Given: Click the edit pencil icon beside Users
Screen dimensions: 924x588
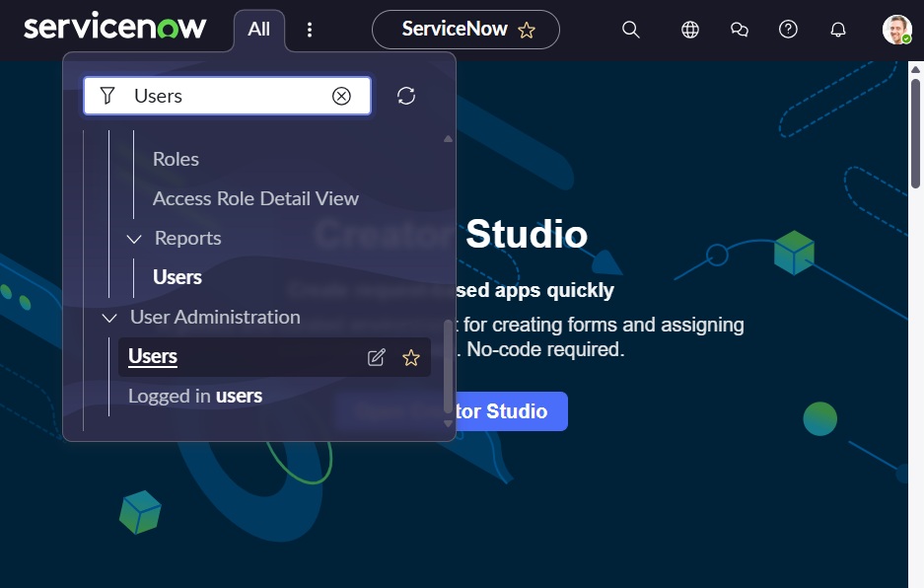Looking at the screenshot, I should (x=376, y=357).
